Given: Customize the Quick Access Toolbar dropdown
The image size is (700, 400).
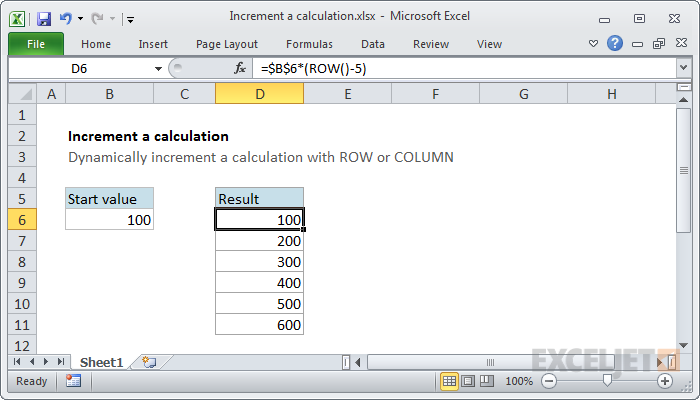Looking at the screenshot, I should coord(130,19).
